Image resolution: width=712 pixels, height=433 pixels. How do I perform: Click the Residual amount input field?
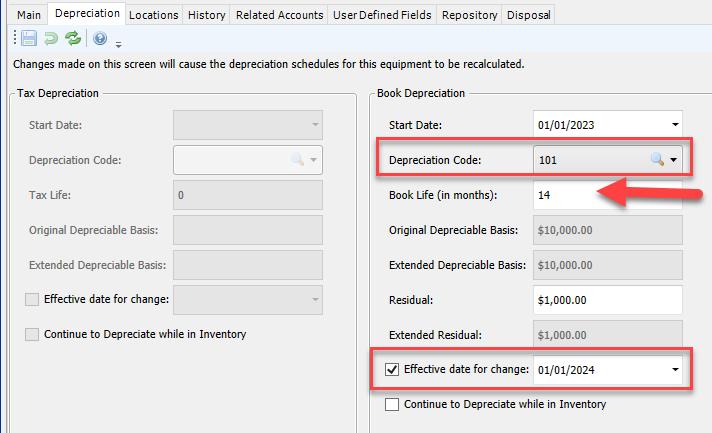click(608, 300)
